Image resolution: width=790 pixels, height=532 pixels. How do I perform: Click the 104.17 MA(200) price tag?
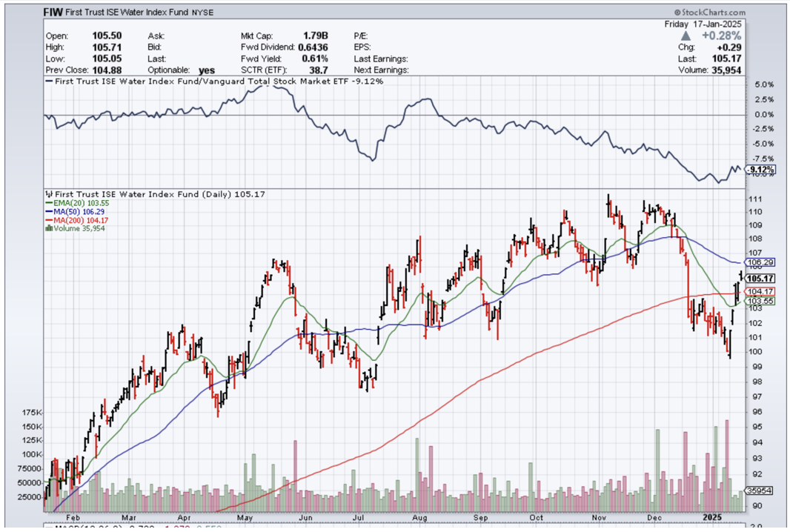761,292
